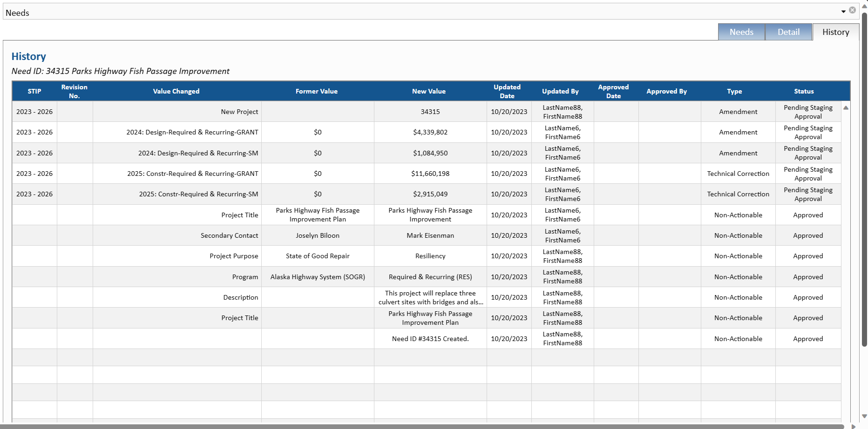Click 'Required & Recurring (RES)' cell
Image resolution: width=868 pixels, height=429 pixels.
(x=430, y=277)
